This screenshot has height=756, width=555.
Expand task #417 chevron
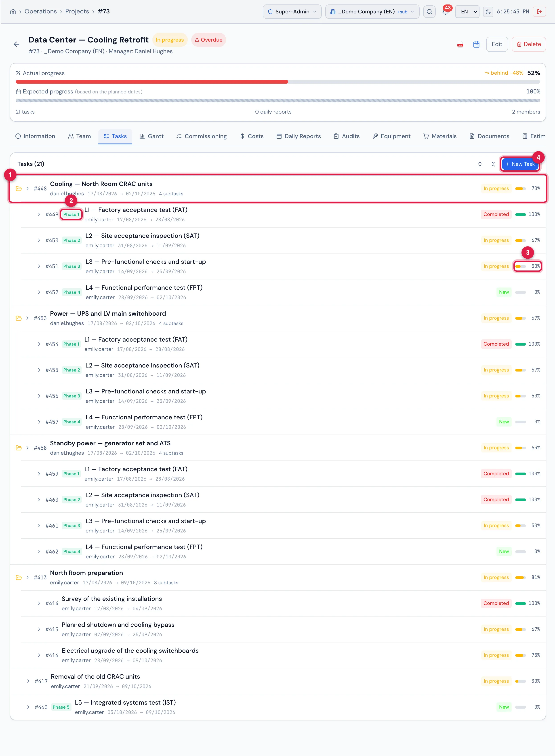tap(28, 681)
